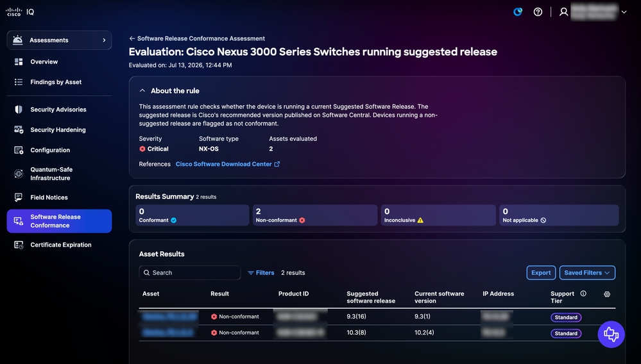This screenshot has height=364, width=641.
Task: Click the Findings by Asset list icon
Action: 19,82
